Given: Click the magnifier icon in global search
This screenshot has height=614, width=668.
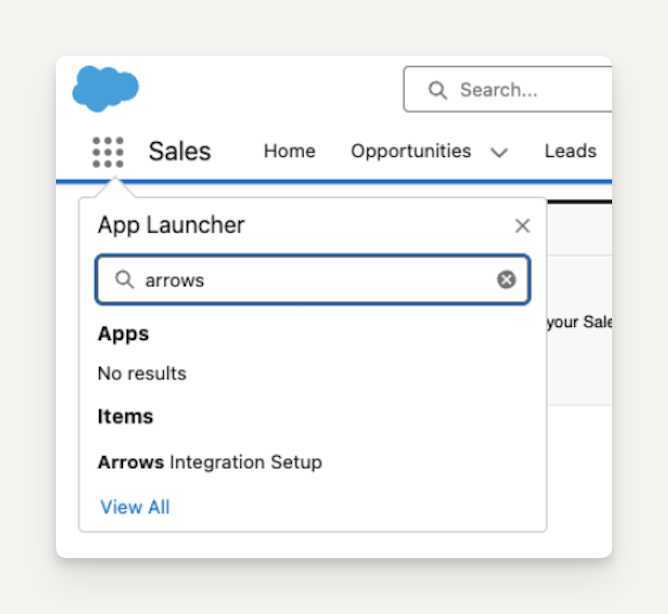Looking at the screenshot, I should coord(437,90).
